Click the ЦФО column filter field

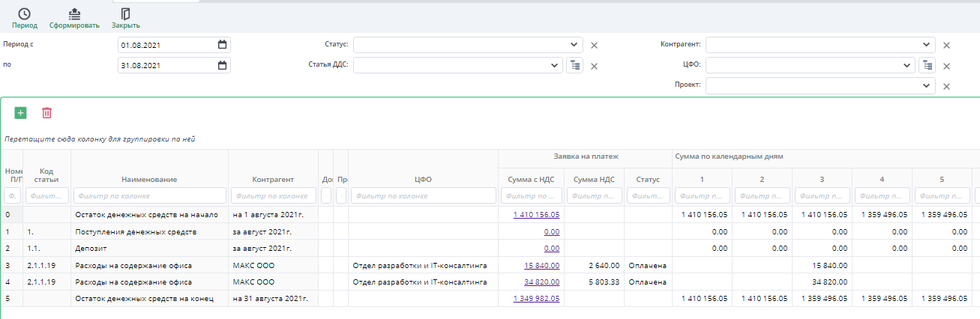pos(423,196)
